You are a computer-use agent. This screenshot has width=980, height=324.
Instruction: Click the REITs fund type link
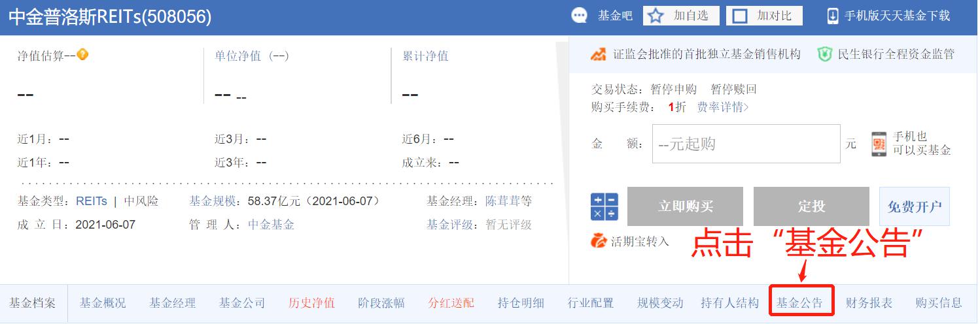[92, 201]
